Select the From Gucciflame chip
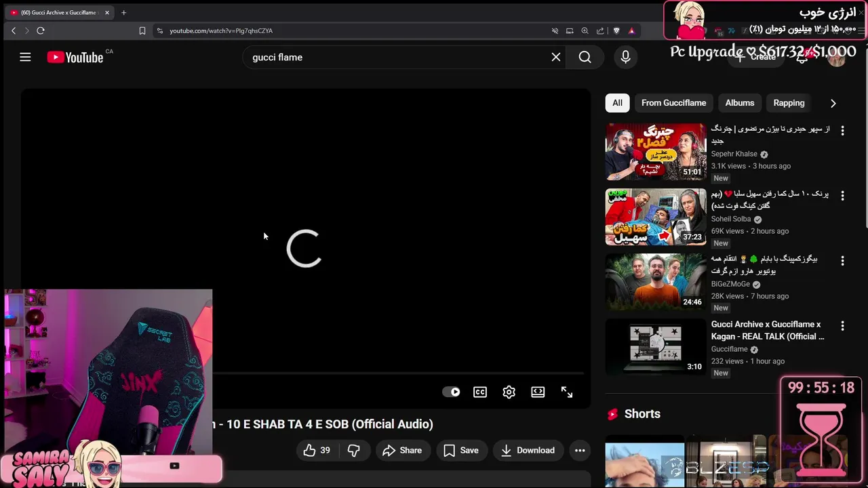868x488 pixels. pyautogui.click(x=673, y=103)
